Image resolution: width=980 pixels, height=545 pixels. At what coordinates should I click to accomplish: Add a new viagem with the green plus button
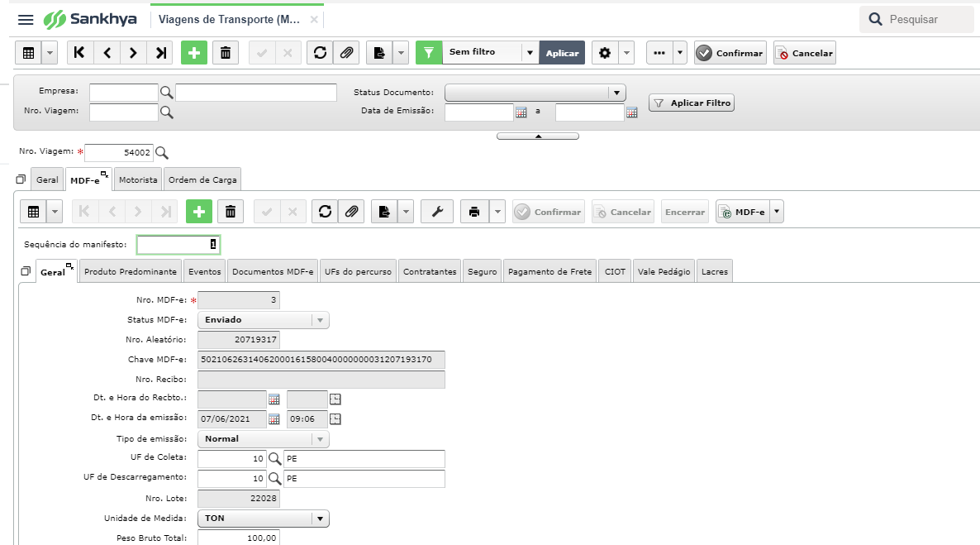coord(193,53)
